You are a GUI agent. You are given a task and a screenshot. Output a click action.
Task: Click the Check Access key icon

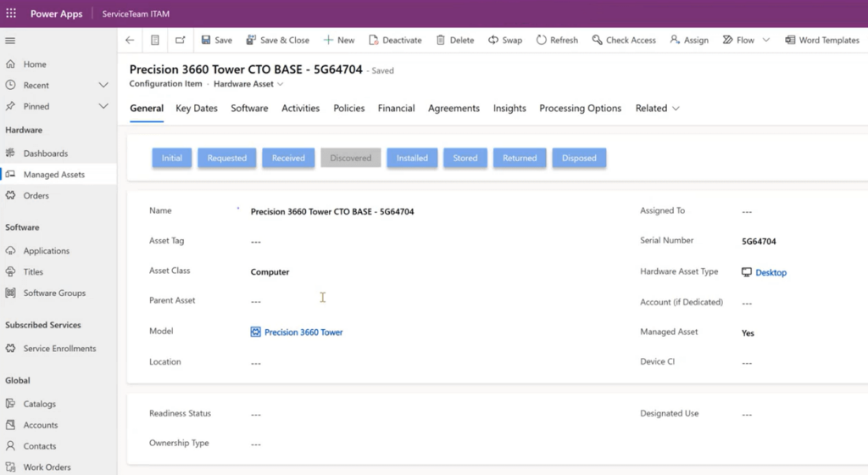[597, 40]
